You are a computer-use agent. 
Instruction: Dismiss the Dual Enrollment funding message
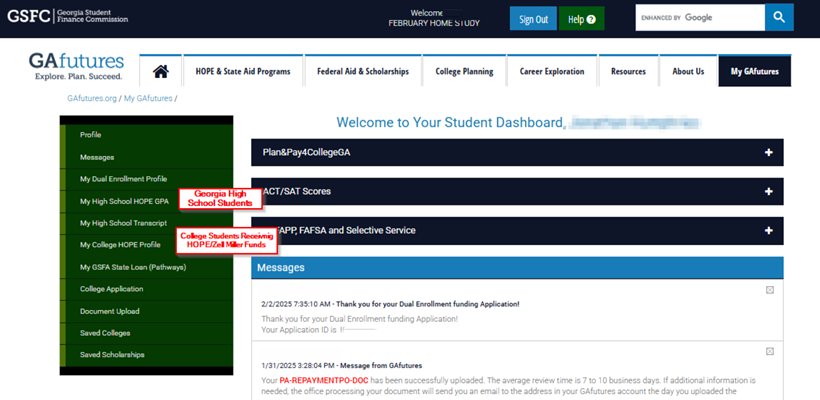(770, 290)
